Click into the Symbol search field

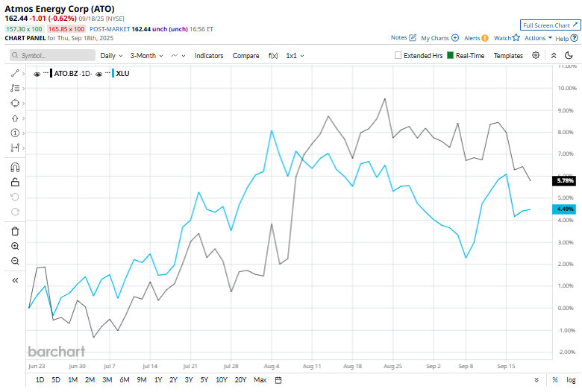[52, 55]
